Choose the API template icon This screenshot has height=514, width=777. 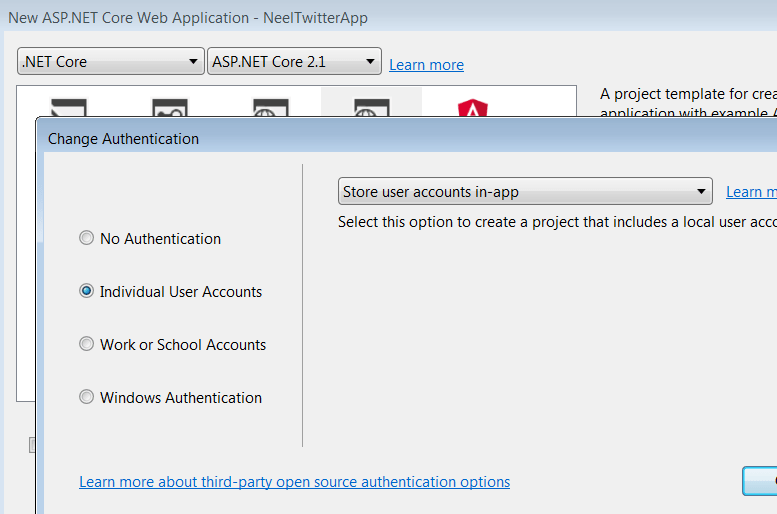pyautogui.click(x=169, y=107)
